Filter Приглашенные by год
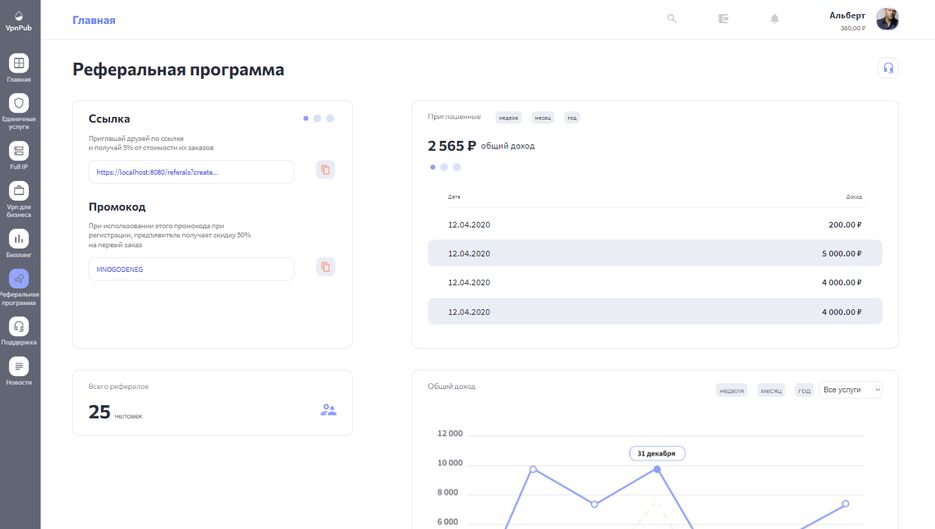The image size is (935, 529). [x=572, y=118]
